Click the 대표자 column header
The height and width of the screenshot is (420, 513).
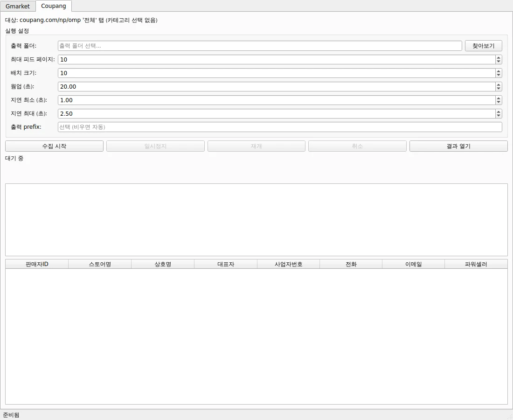(x=226, y=264)
